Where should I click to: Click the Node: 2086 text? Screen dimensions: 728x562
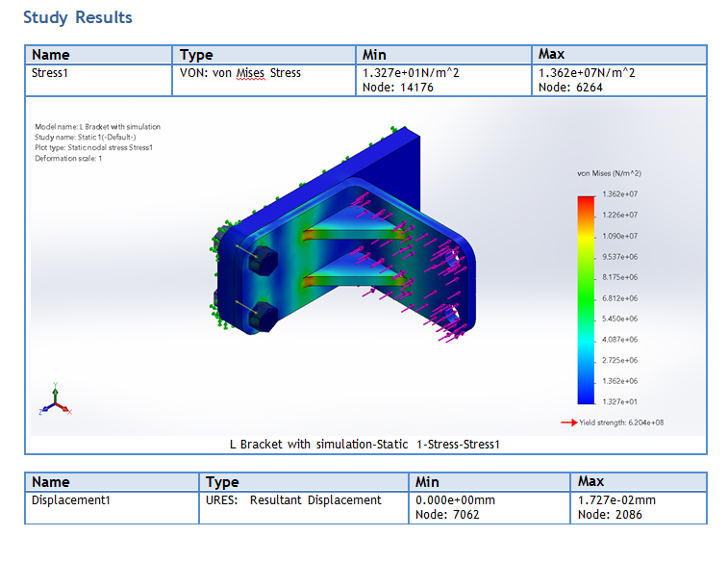[x=610, y=515]
